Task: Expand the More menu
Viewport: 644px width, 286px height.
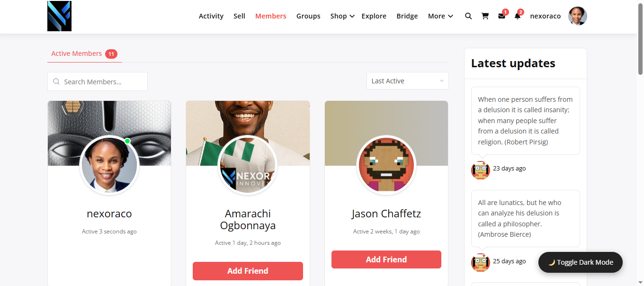Action: coord(440,16)
